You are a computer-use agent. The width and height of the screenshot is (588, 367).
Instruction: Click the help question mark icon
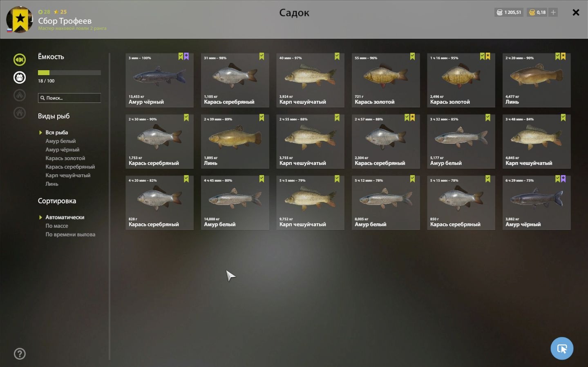20,354
